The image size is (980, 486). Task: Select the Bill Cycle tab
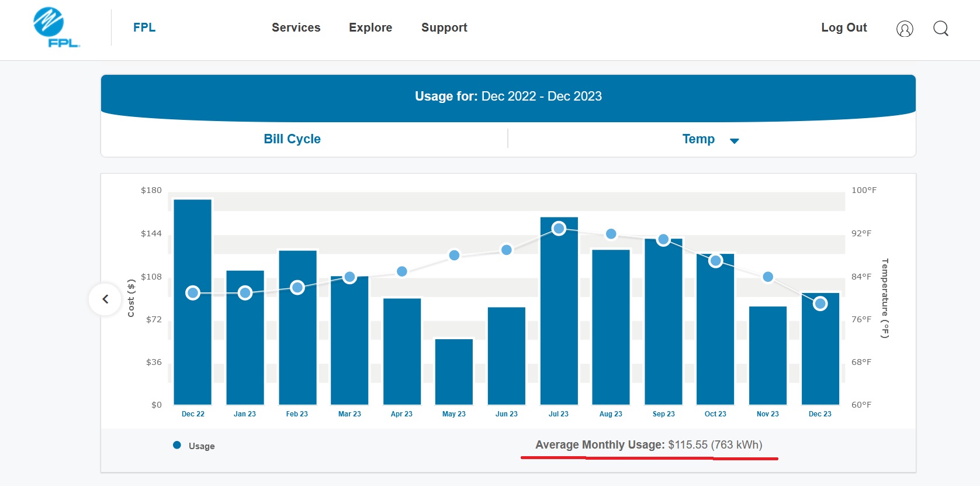pos(292,139)
